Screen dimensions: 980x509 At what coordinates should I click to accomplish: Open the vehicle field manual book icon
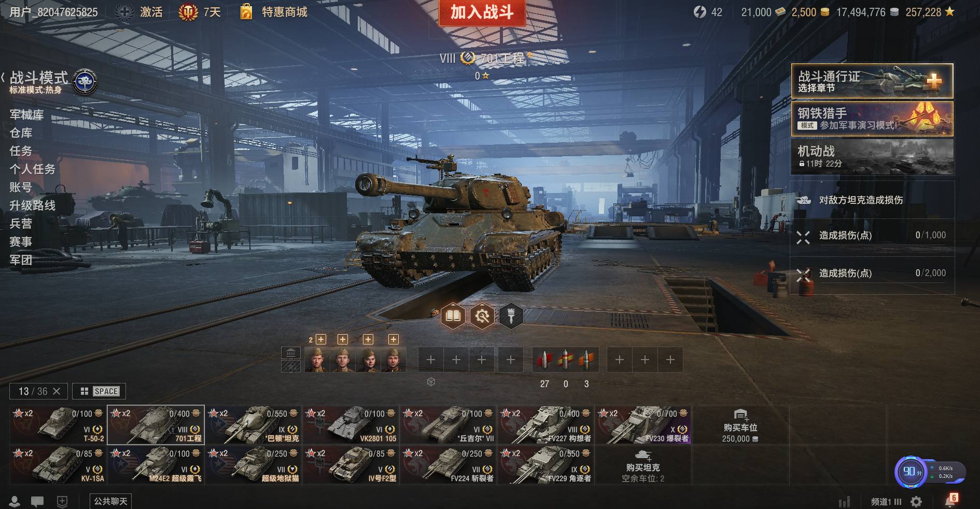click(x=453, y=315)
